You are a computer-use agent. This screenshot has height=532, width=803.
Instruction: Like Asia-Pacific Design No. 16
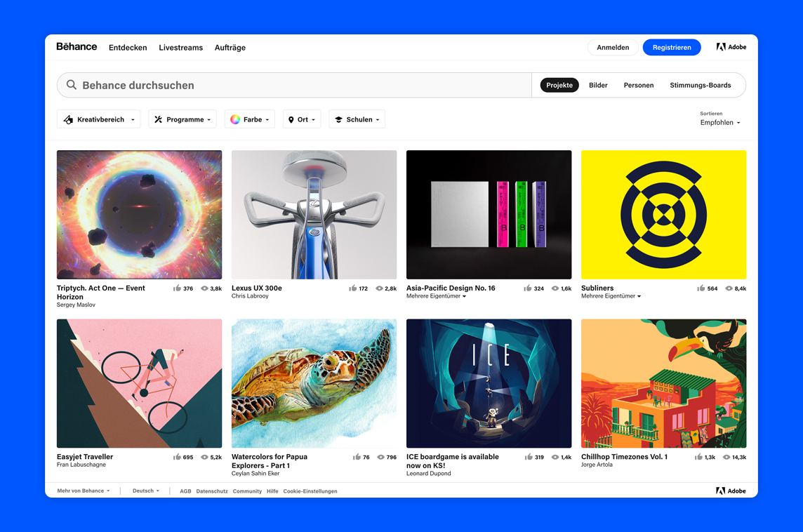point(527,288)
